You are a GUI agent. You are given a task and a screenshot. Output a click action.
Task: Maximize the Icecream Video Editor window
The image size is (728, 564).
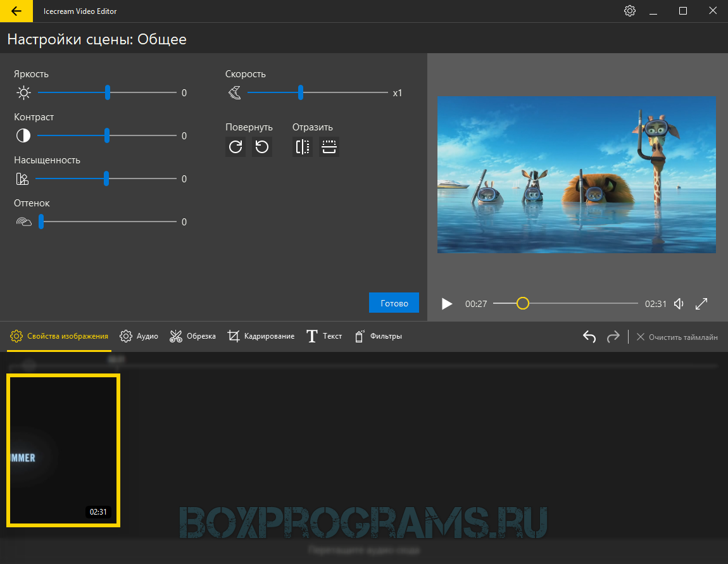point(683,11)
